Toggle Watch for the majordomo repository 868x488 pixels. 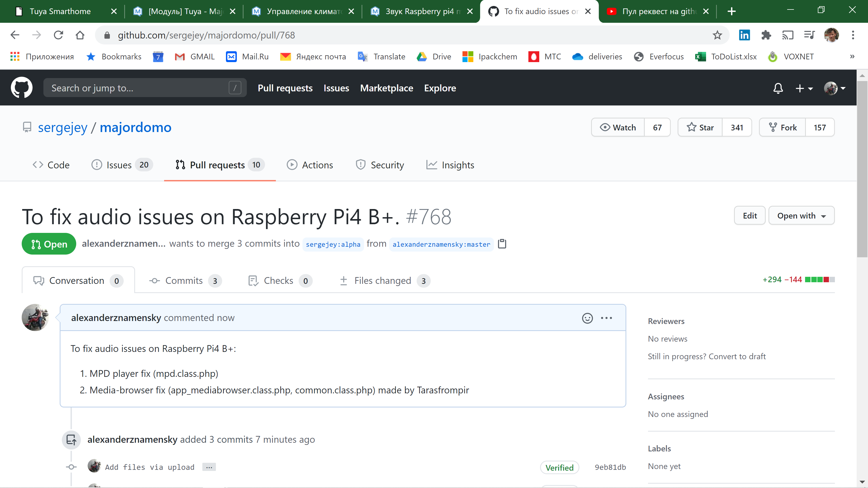(618, 127)
